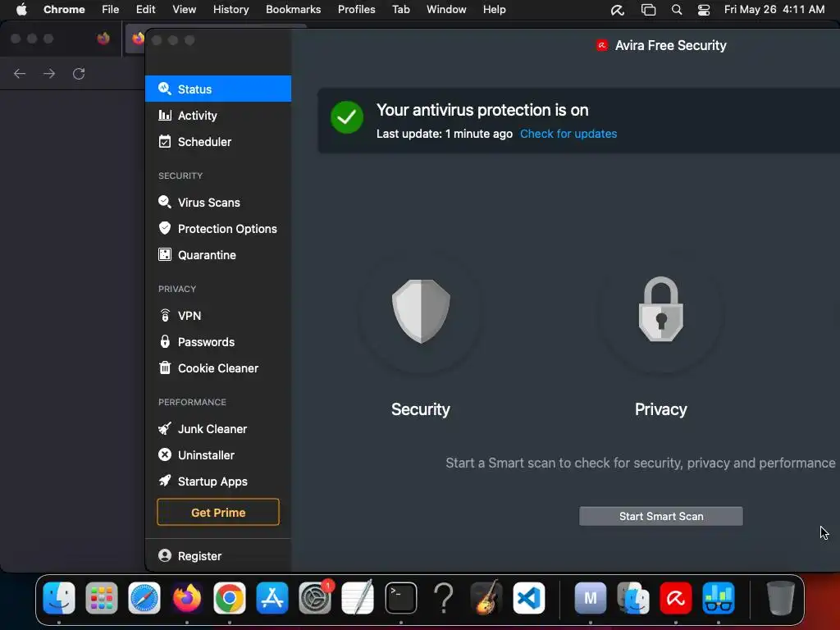Click the green antivirus protection checkmark
The height and width of the screenshot is (630, 840).
point(347,117)
